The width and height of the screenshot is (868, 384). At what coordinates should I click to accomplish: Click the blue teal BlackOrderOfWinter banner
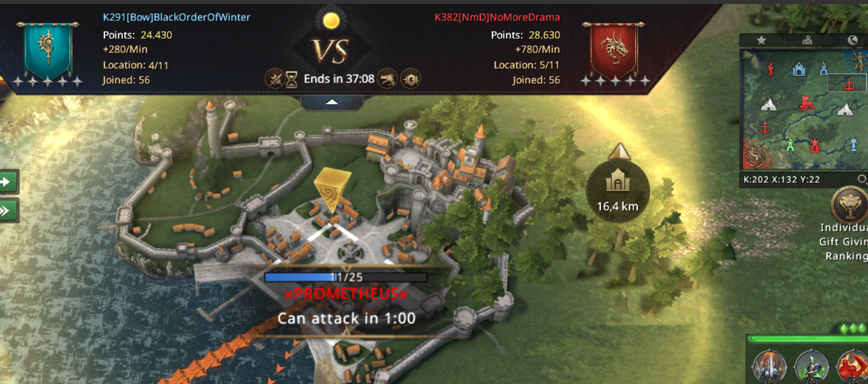[48, 50]
